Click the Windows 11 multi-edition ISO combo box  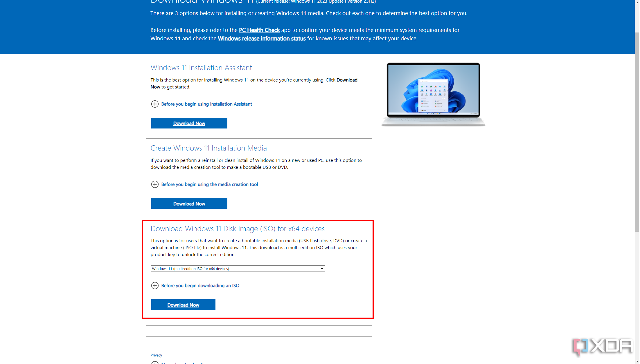point(237,268)
